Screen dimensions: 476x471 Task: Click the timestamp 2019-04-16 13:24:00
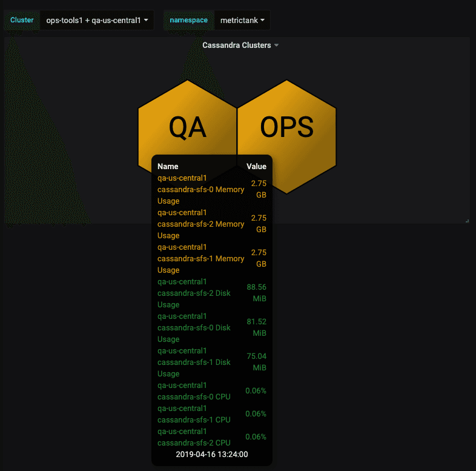click(212, 454)
